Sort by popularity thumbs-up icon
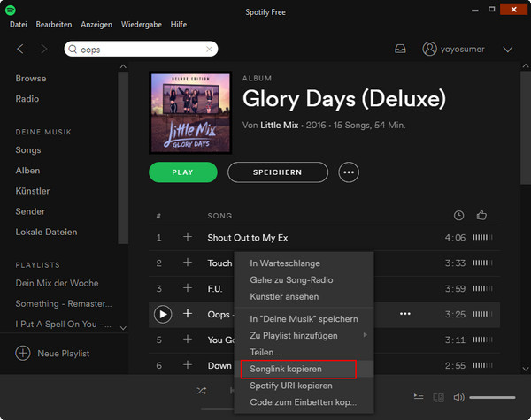The image size is (531, 420). click(481, 215)
